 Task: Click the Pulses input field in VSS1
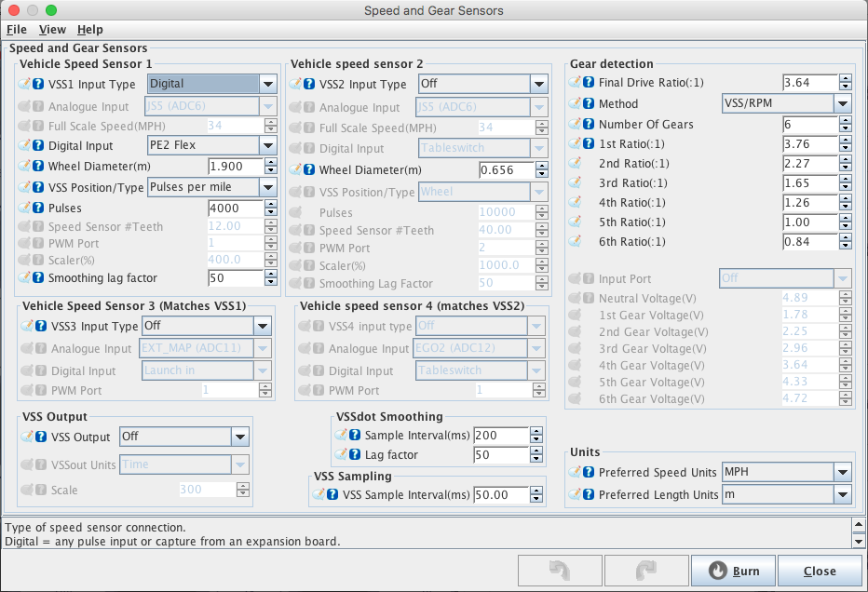[235, 209]
